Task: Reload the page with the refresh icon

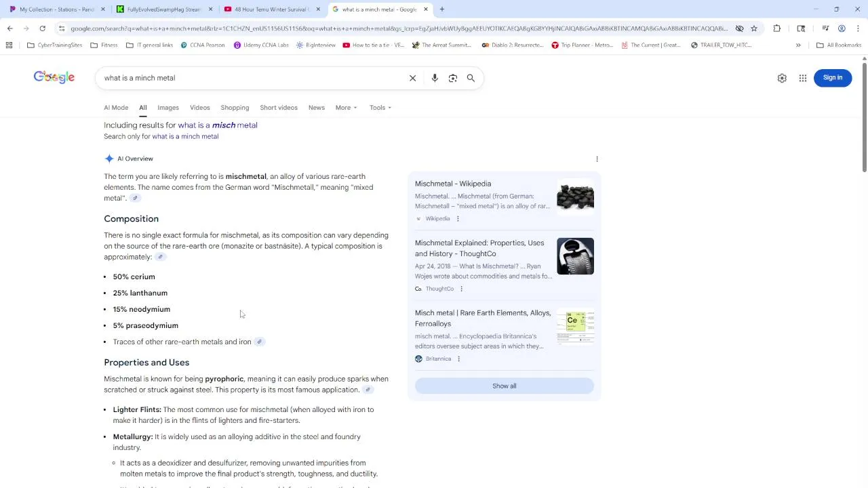Action: 42,28
